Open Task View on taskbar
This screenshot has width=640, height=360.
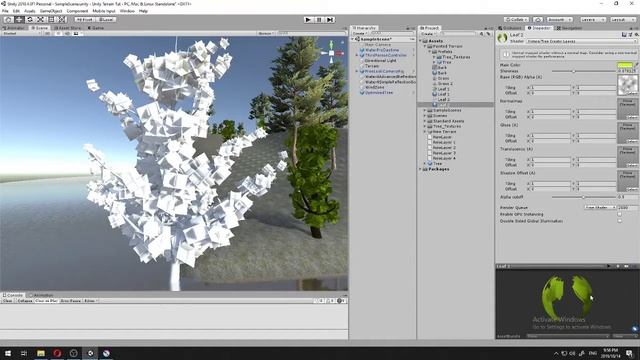tap(24, 353)
